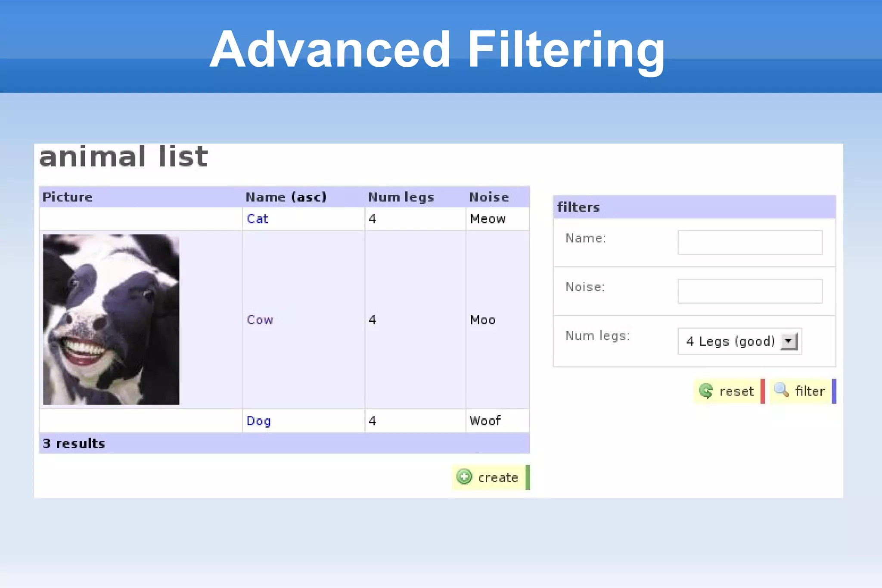Screen dimensions: 882x588
Task: Click the cow picture thumbnail
Action: 111,319
